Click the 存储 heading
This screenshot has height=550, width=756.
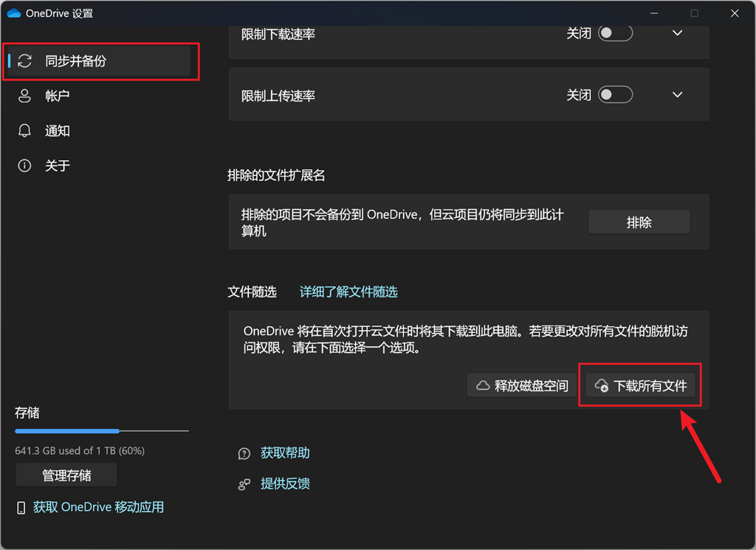27,413
